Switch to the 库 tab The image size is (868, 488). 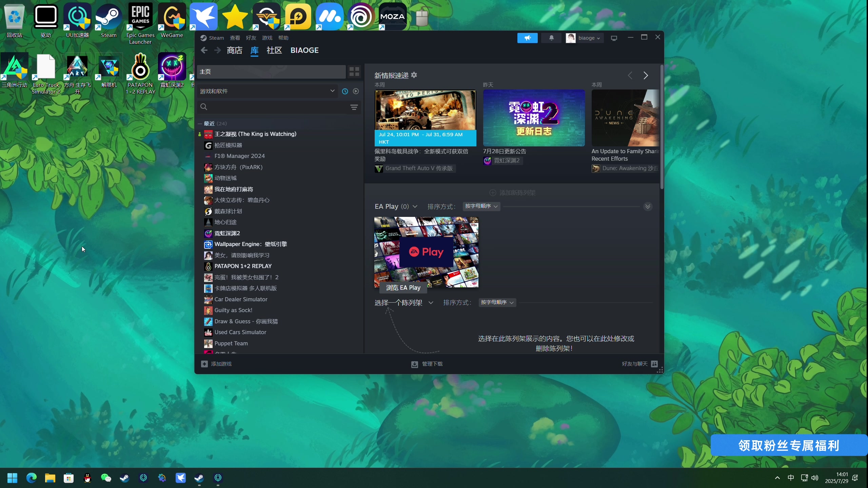point(254,50)
